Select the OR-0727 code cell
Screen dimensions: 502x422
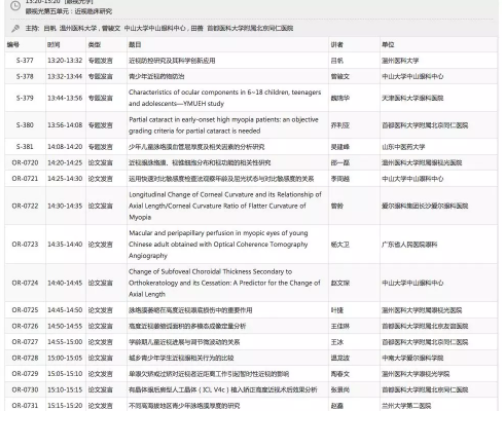coord(25,342)
